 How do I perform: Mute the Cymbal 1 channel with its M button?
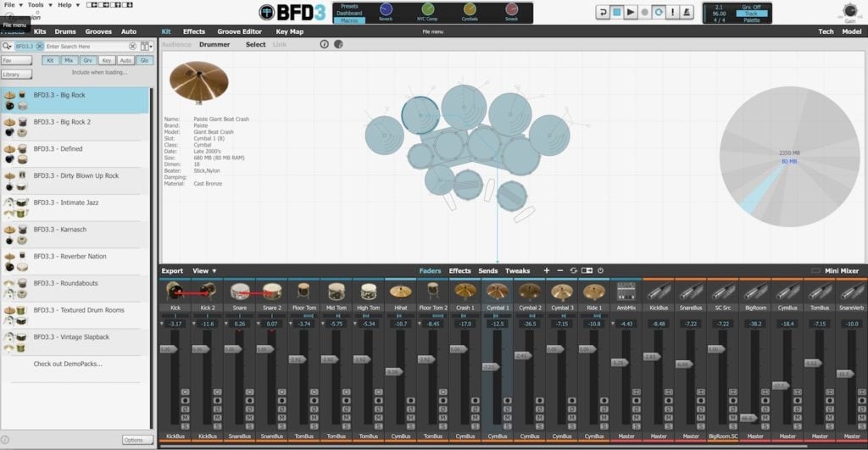pos(507,417)
